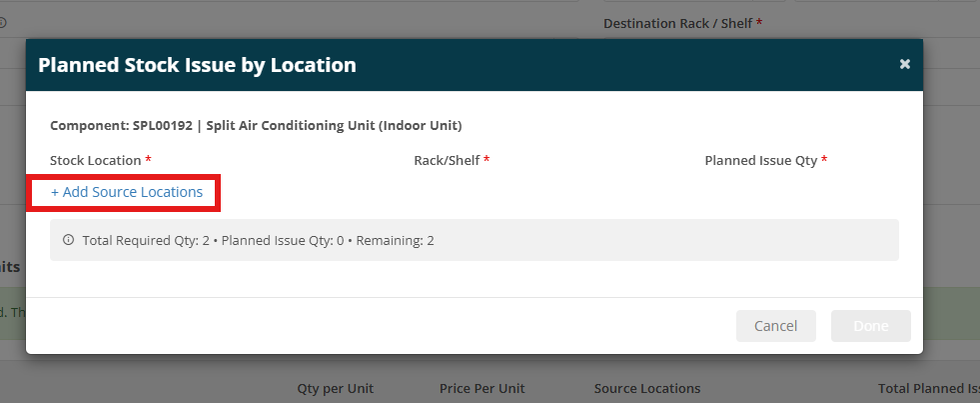Click Source Locations column header behind dialog
Screen dimensions: 980x403
pyautogui.click(x=647, y=389)
